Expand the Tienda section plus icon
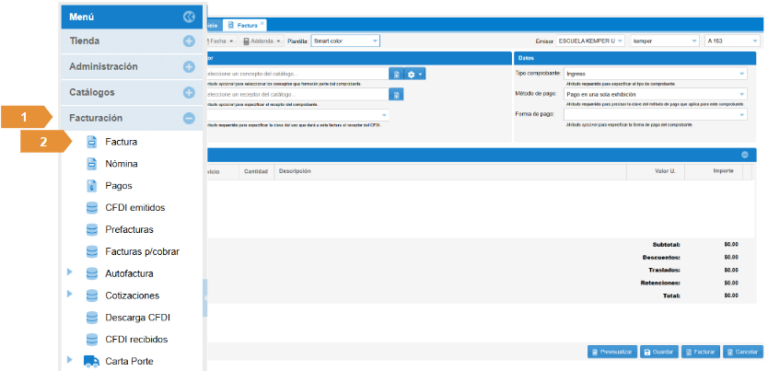 [x=189, y=41]
